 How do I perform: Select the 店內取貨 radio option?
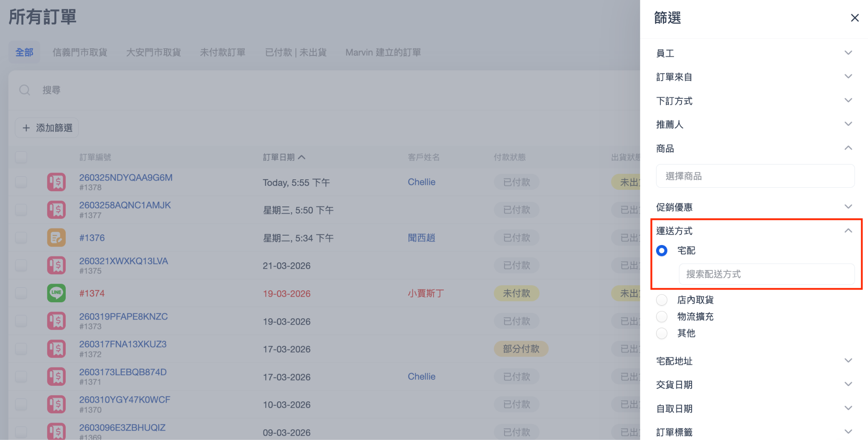click(662, 300)
